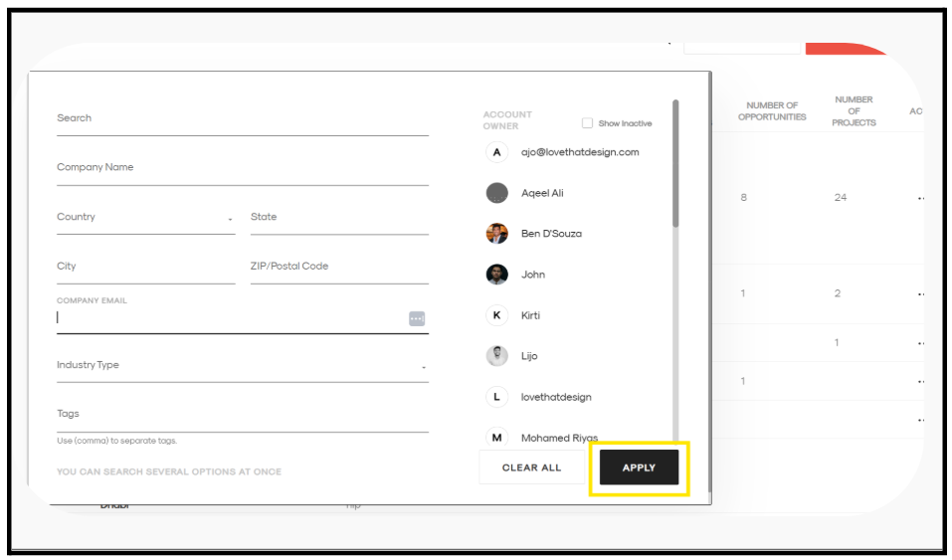Image resolution: width=952 pixels, height=560 pixels.
Task: Click the Clear All button
Action: click(531, 467)
